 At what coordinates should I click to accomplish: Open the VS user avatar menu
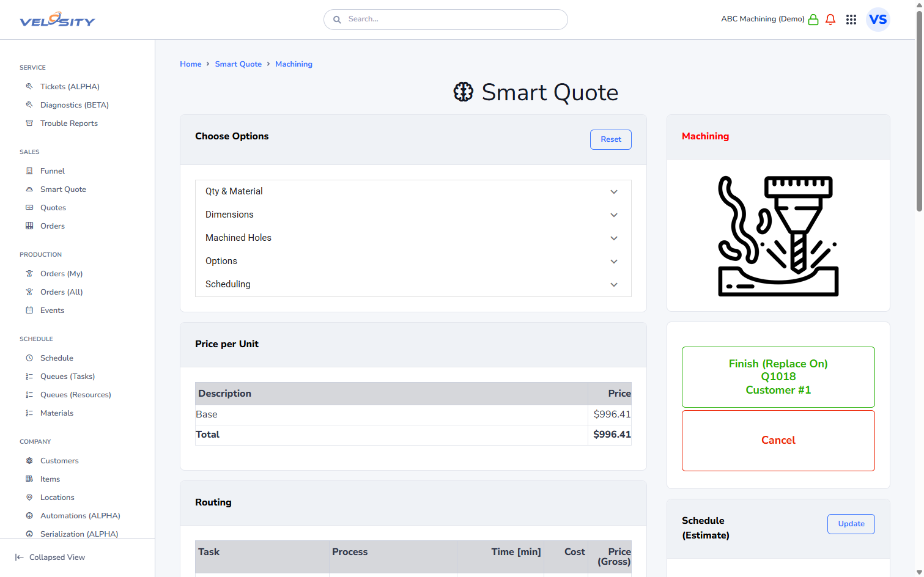point(878,20)
